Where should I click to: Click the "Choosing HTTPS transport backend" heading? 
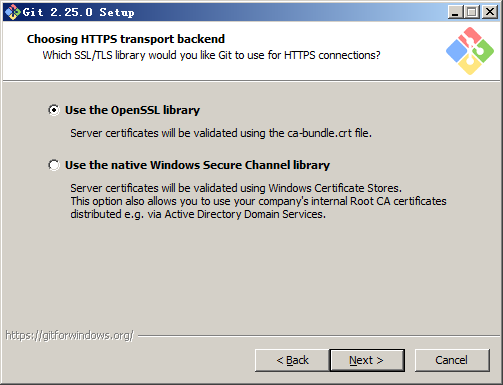pyautogui.click(x=126, y=39)
